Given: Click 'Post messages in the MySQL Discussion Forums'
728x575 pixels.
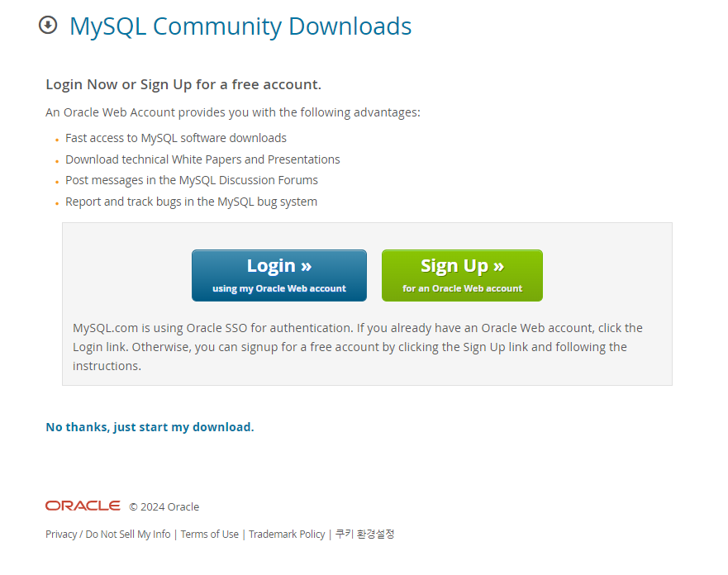Looking at the screenshot, I should click(192, 180).
